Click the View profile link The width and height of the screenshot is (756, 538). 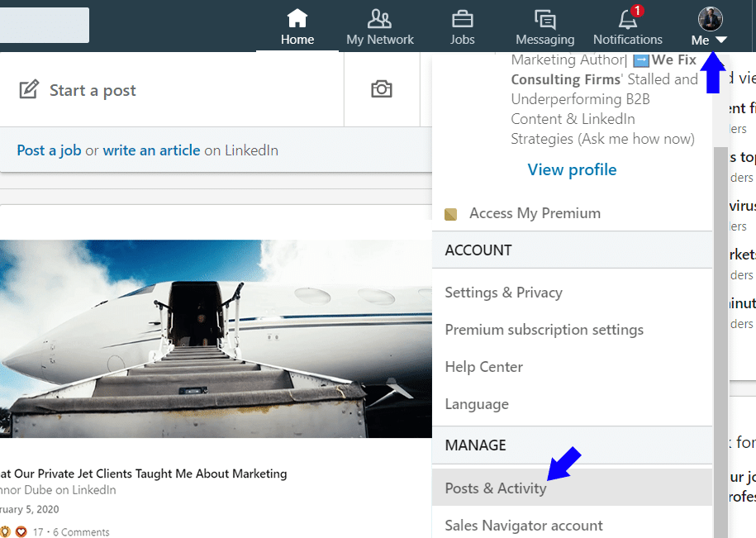pos(572,169)
